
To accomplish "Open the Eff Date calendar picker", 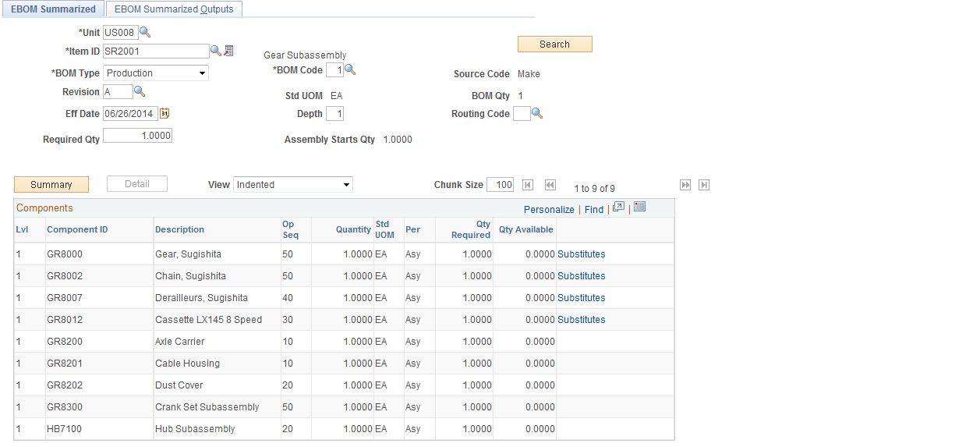I will (165, 113).
